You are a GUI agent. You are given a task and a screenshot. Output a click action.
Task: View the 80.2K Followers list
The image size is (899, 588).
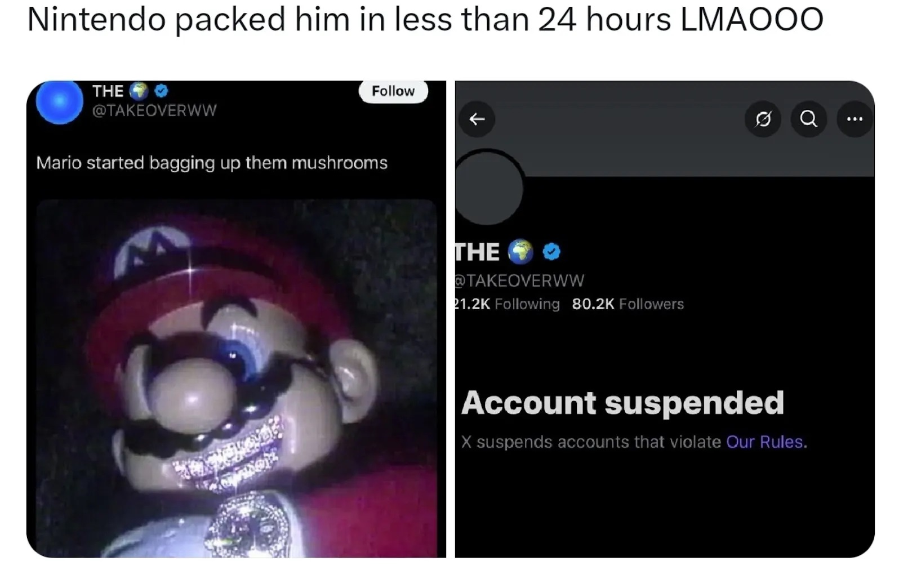click(628, 304)
